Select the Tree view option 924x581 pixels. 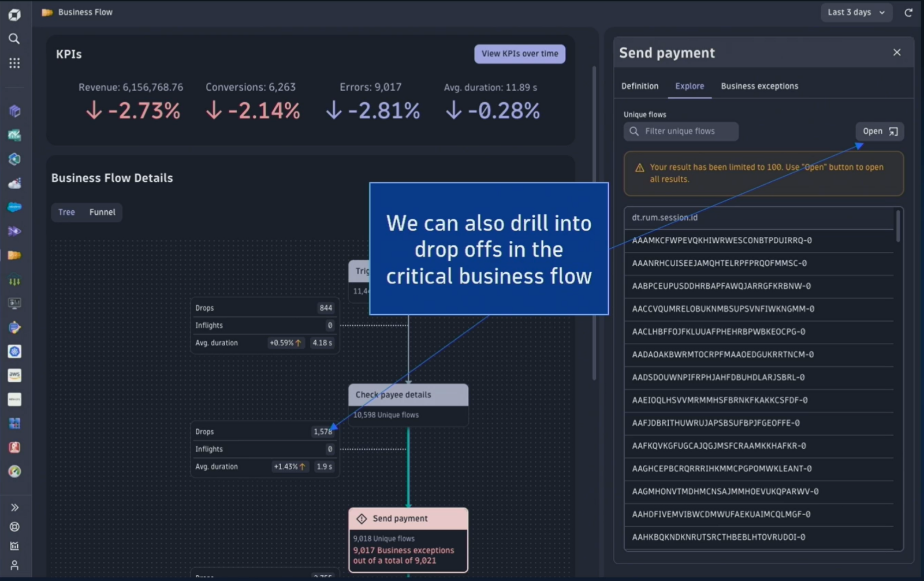click(66, 212)
